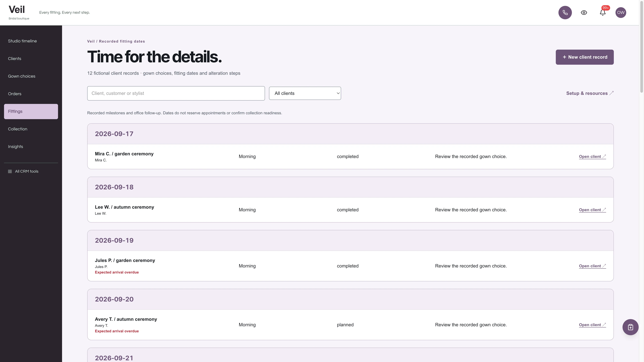Open client link for Lee W.

[x=592, y=210]
